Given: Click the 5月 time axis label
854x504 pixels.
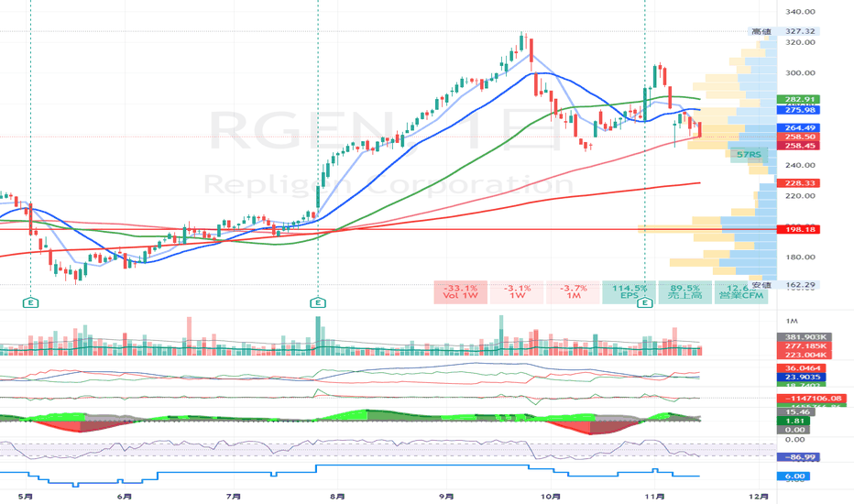Looking at the screenshot, I should click(25, 497).
